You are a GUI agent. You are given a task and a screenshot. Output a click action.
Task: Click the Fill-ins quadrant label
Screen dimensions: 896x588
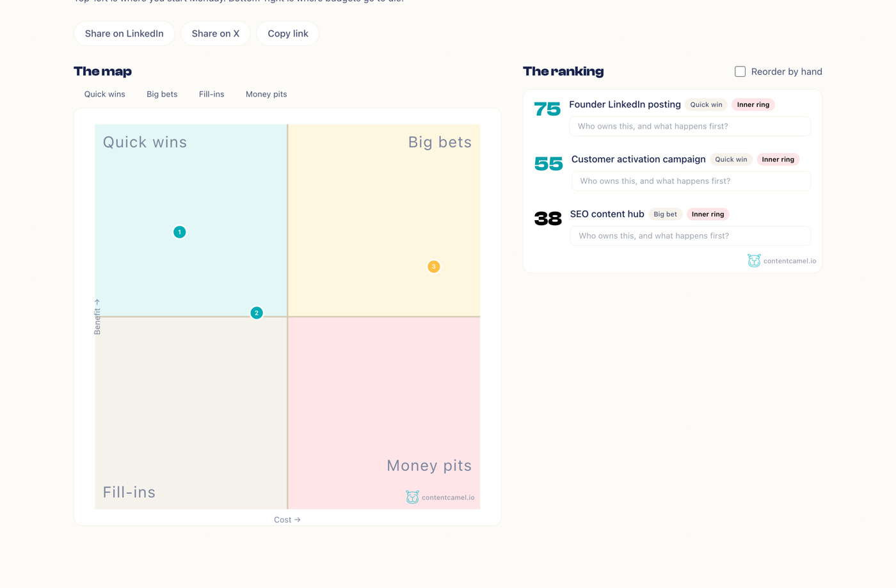[x=129, y=492]
